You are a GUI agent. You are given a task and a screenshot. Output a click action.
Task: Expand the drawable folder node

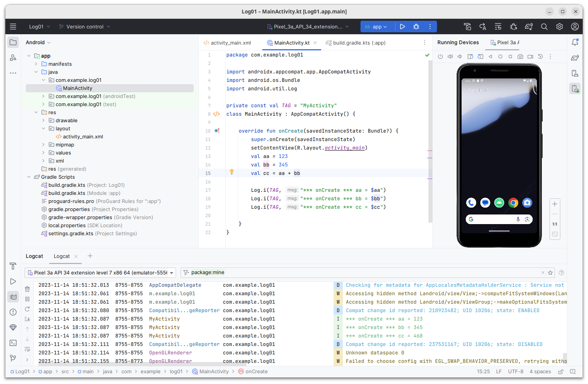pyautogui.click(x=43, y=120)
